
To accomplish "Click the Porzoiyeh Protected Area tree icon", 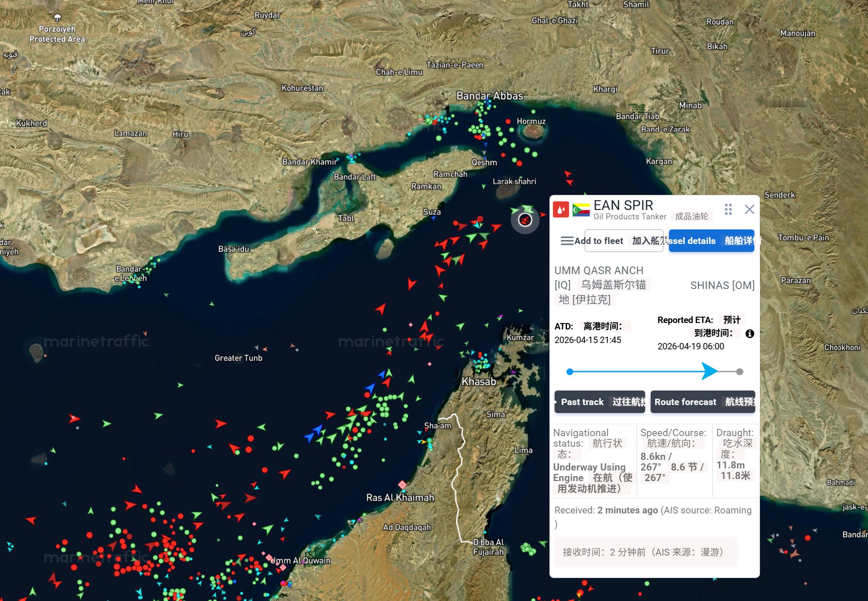I will (57, 17).
